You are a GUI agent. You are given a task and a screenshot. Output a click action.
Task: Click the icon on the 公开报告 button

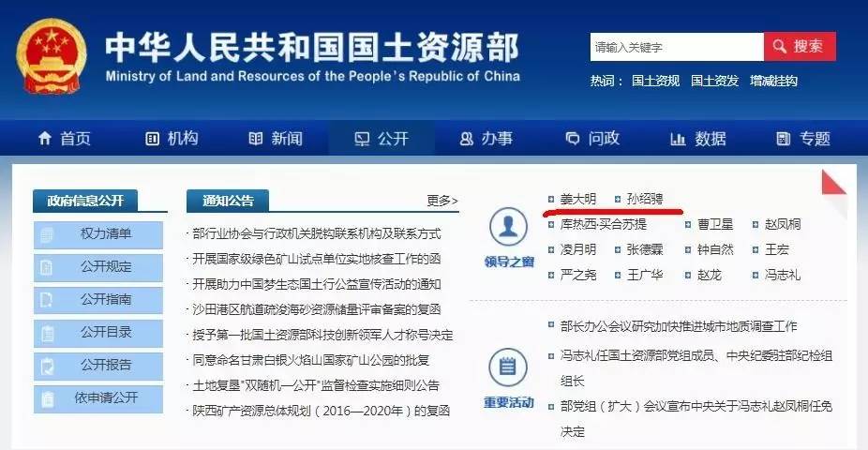(x=48, y=366)
